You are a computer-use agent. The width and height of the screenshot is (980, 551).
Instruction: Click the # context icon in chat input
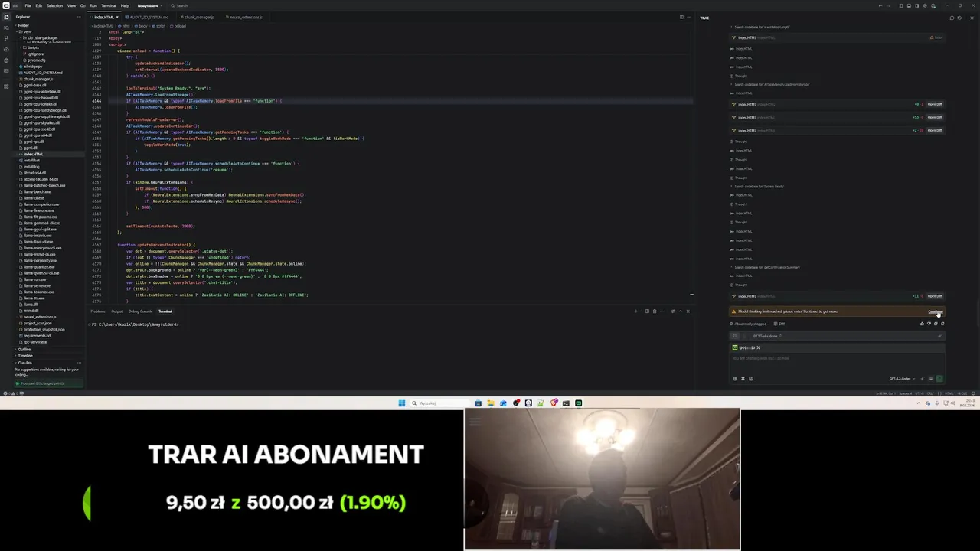click(743, 378)
